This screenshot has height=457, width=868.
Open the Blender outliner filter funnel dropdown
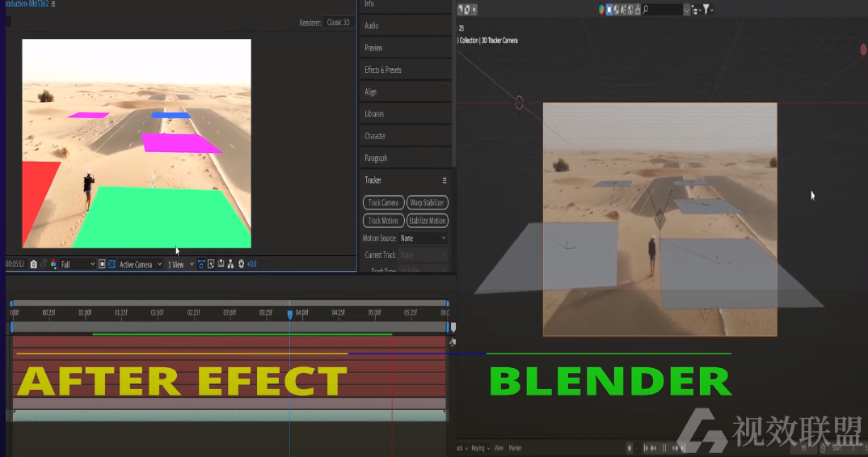[708, 10]
